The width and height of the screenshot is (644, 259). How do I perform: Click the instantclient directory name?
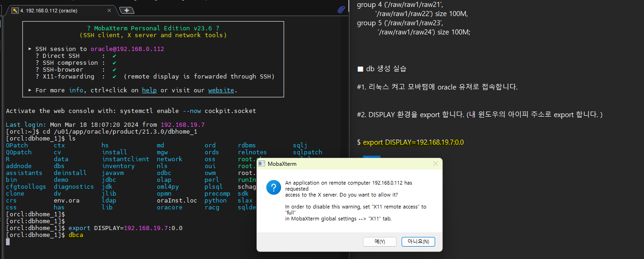[126, 159]
